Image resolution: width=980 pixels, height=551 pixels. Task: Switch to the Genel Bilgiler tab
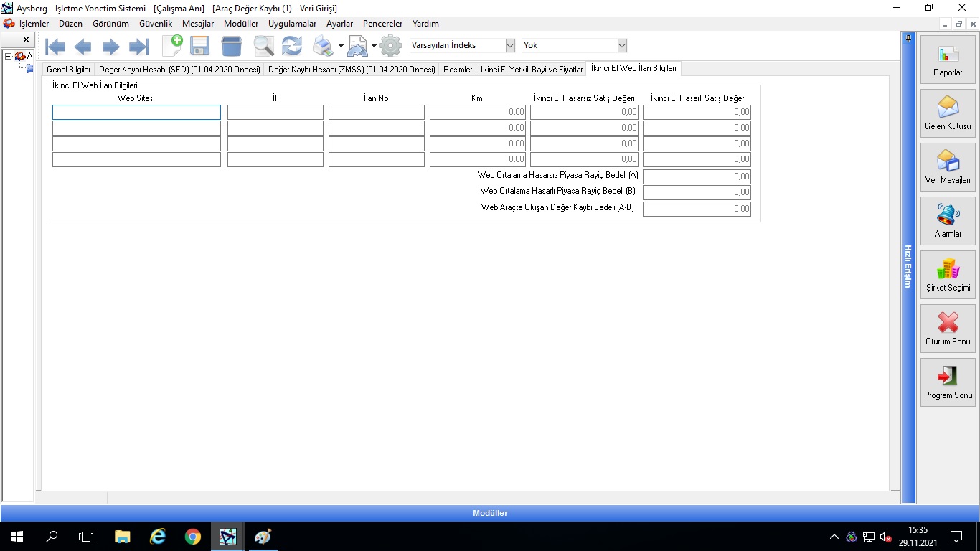point(69,70)
